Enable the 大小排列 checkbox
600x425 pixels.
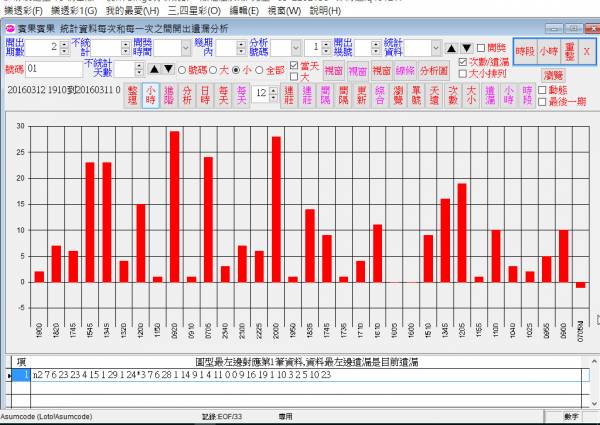[x=461, y=74]
